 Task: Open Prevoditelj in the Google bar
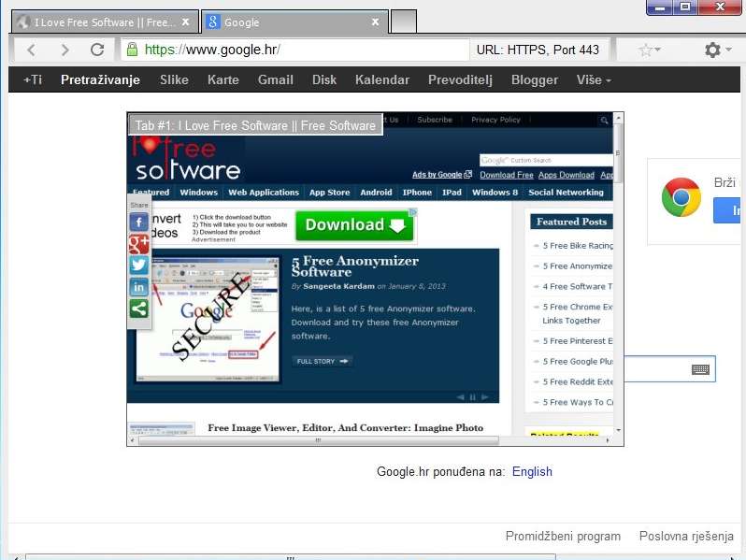coord(460,79)
